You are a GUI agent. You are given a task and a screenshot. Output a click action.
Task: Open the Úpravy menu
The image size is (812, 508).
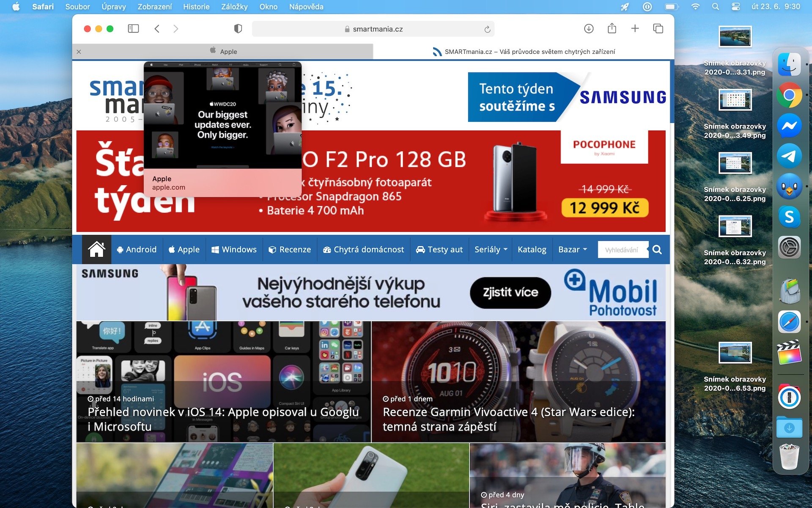coord(113,7)
